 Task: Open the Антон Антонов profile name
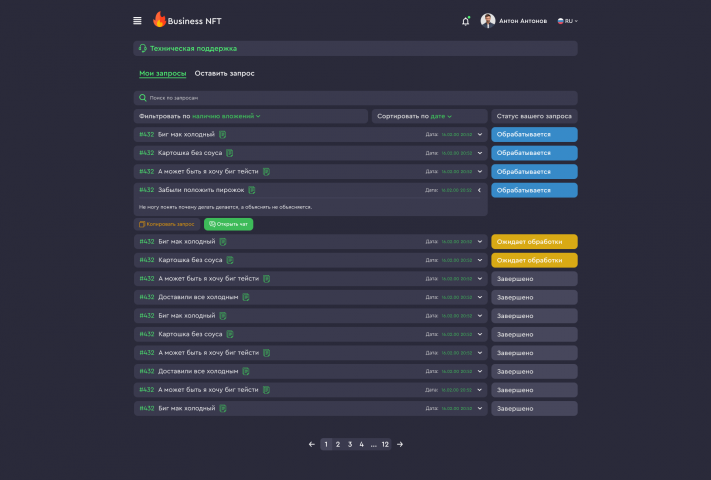[523, 21]
